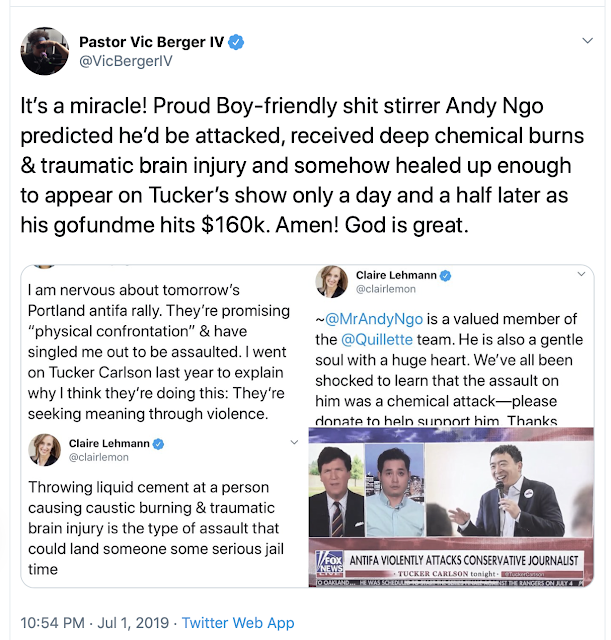Screen dimensions: 611x640
Task: Click the Twitter Web App source link
Action: pyautogui.click(x=238, y=622)
